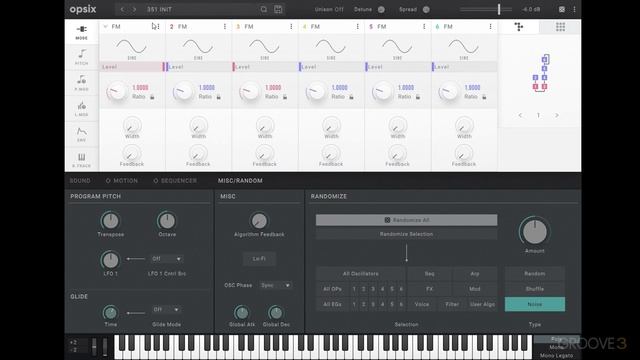The image size is (640, 360).
Task: Switch to the MOTION tab
Action: tap(122, 181)
